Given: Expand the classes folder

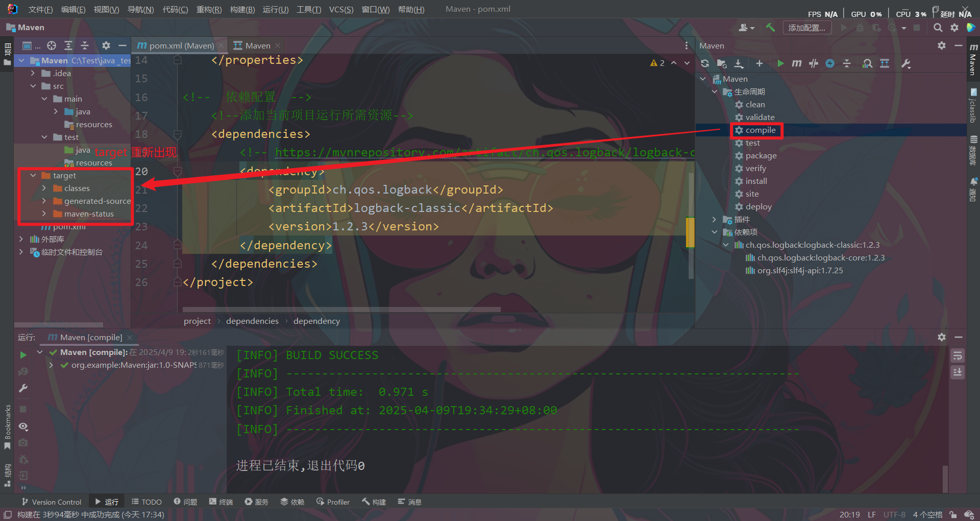Looking at the screenshot, I should click(x=44, y=188).
